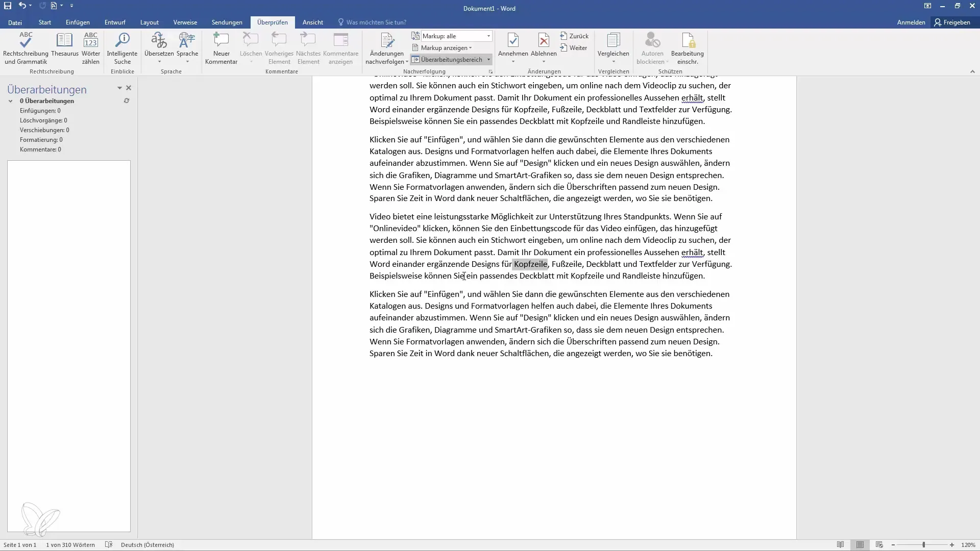The image size is (980, 551).
Task: Switch to the Layout tab
Action: (x=150, y=22)
